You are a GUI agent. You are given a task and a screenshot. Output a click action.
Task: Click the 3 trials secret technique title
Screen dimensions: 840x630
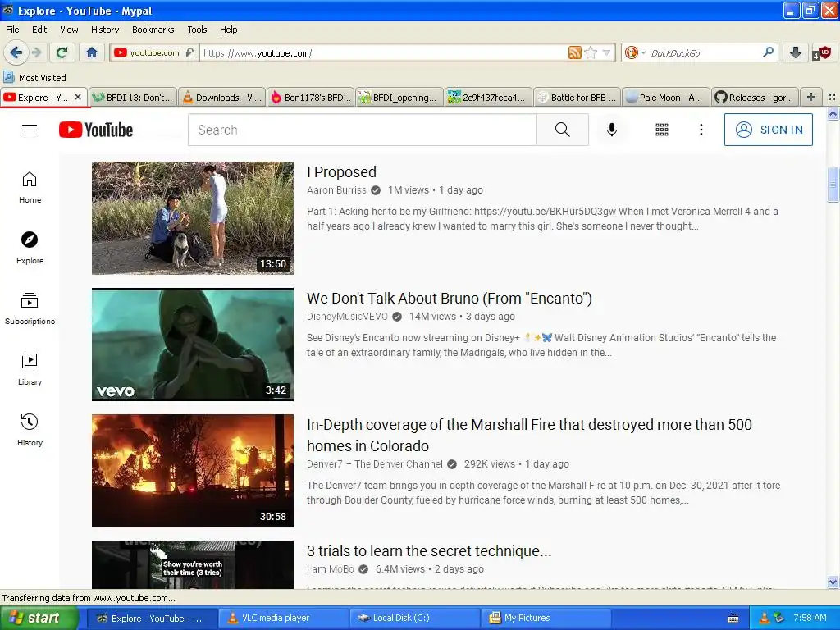(429, 550)
